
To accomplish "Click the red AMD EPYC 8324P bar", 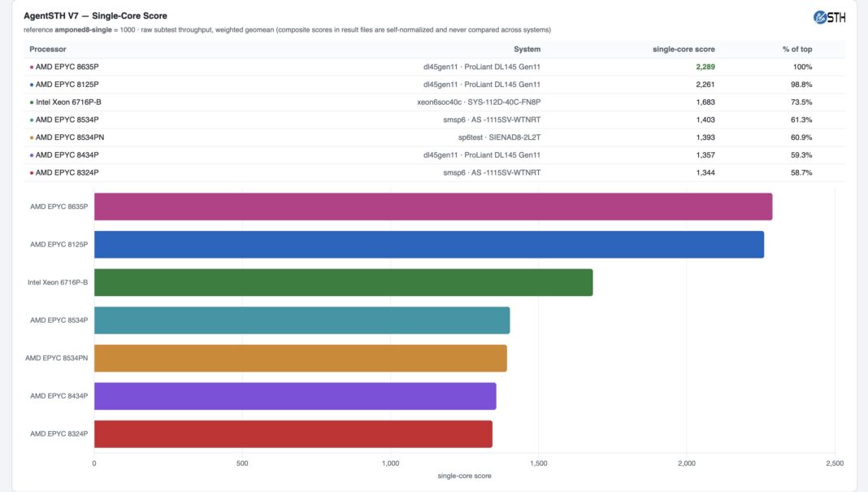I will click(293, 433).
